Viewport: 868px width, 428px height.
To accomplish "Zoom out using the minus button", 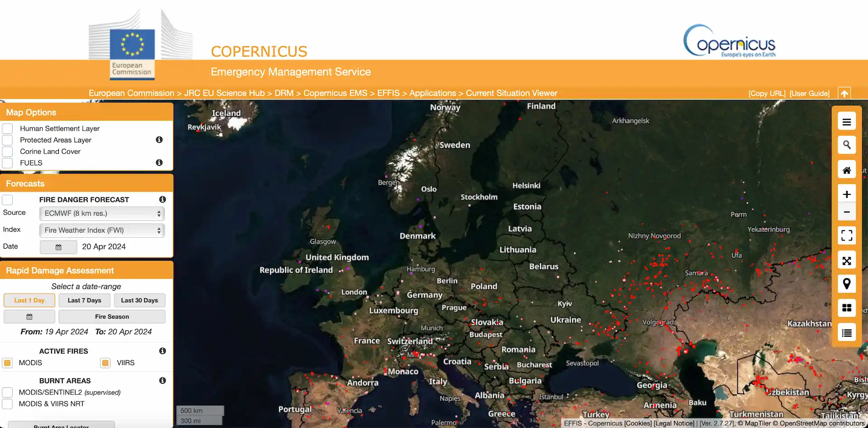I will pos(846,212).
